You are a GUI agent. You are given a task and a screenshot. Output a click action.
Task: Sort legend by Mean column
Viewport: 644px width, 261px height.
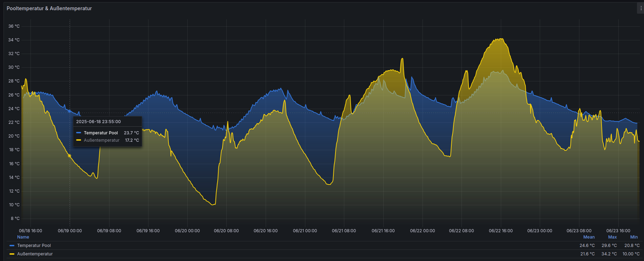coord(589,237)
